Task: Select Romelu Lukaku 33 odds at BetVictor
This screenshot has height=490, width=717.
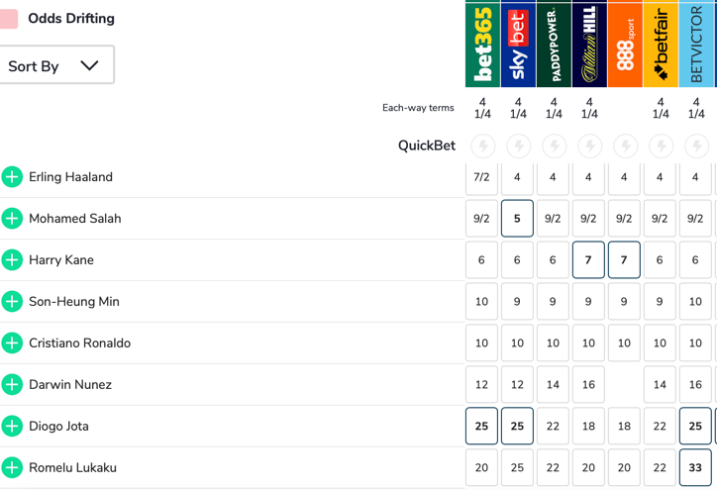Action: point(696,467)
